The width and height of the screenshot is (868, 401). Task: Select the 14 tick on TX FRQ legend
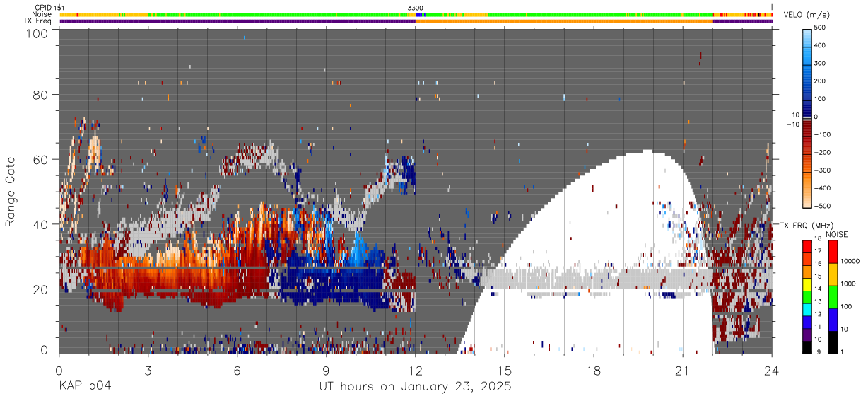click(x=818, y=289)
